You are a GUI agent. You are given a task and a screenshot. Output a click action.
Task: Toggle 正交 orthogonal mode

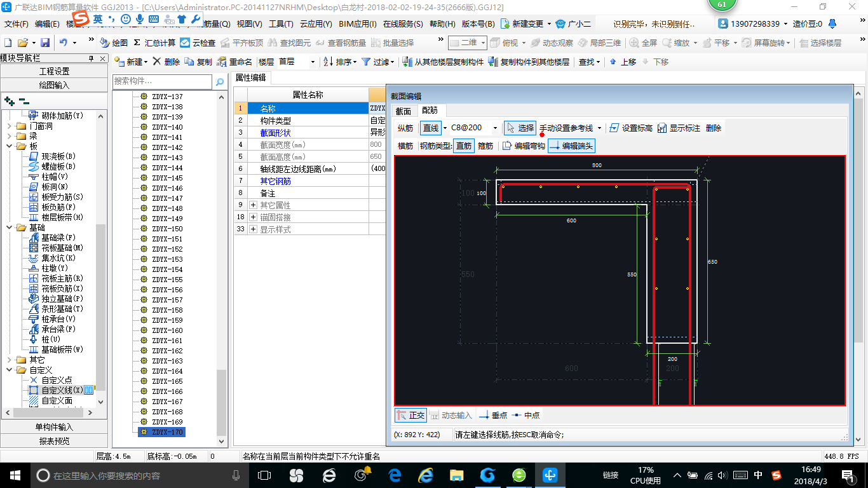tap(410, 415)
